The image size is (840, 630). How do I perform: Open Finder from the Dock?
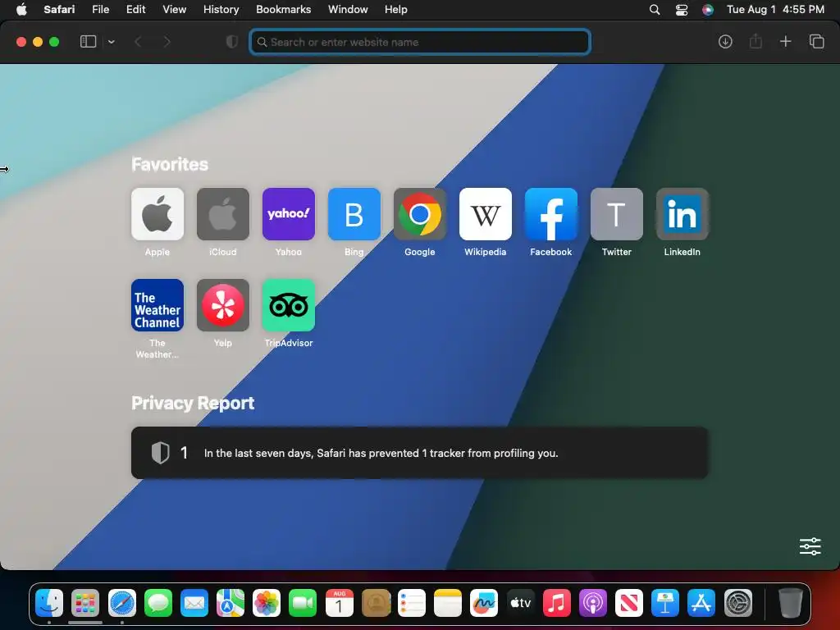[49, 603]
